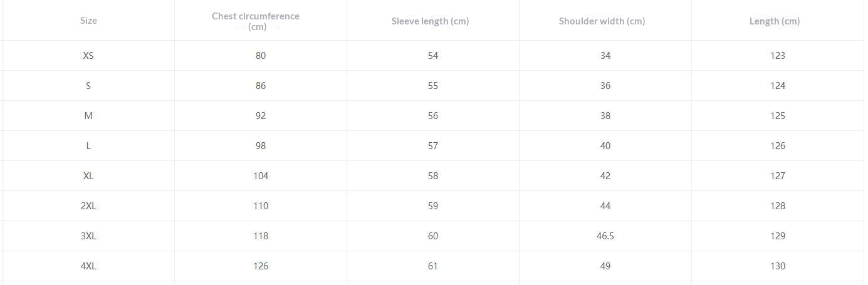This screenshot has width=868, height=285.
Task: Select the 2XL size cell
Action: (88, 206)
